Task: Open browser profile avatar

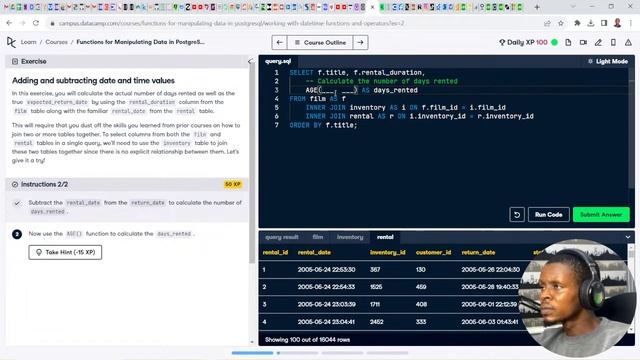Action: click(618, 23)
